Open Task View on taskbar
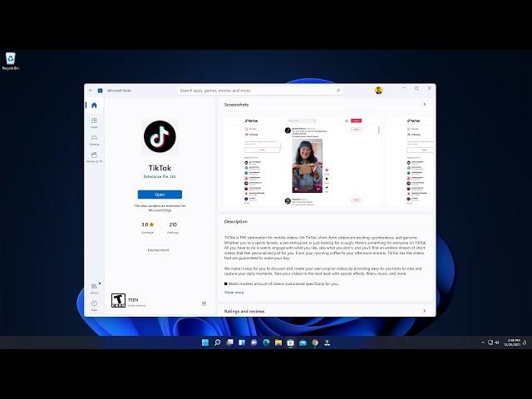Image resolution: width=532 pixels, height=399 pixels. pos(229,342)
